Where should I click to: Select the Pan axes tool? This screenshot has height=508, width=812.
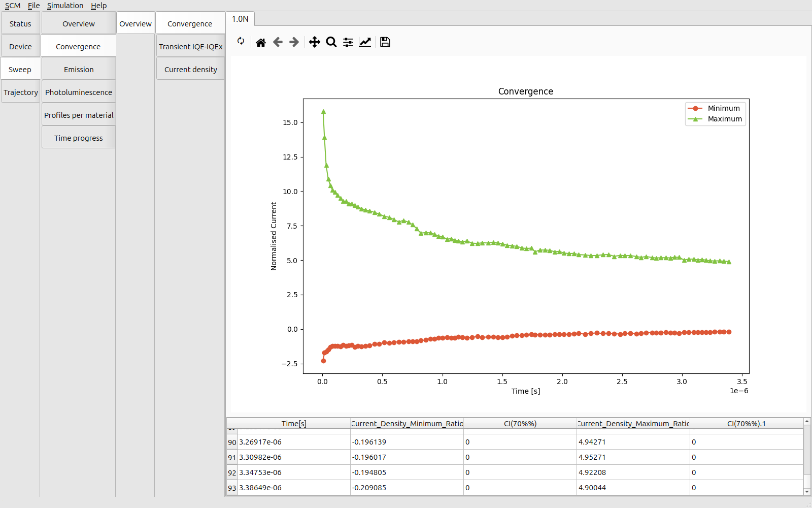[x=315, y=42]
